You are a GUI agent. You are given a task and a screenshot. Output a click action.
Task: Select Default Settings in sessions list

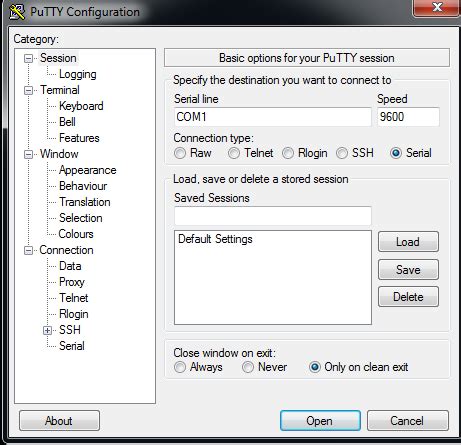[215, 239]
